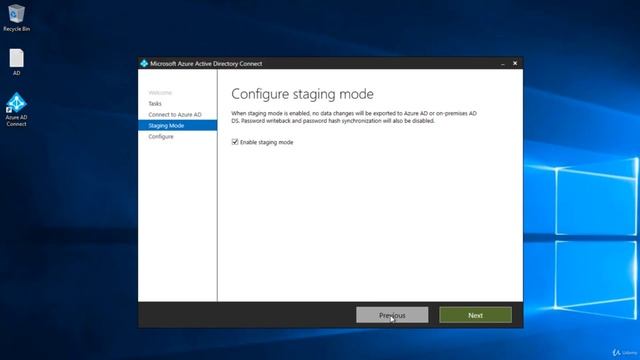
Task: Click the Microsoft Azure Active Directory Connect title
Action: click(206, 64)
